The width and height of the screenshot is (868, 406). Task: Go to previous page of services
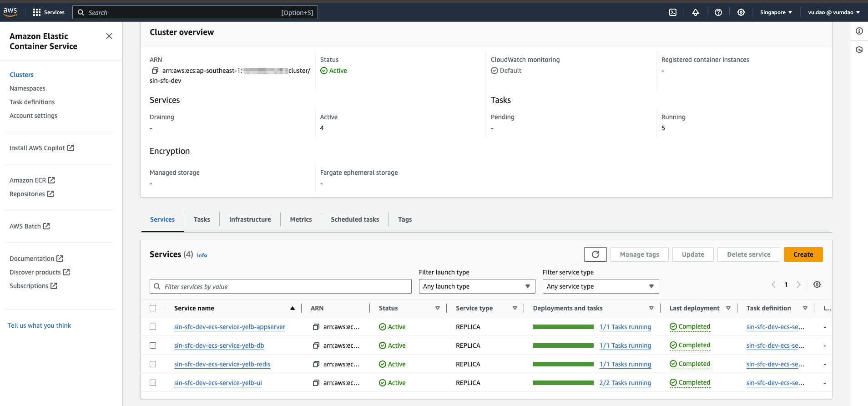(773, 284)
